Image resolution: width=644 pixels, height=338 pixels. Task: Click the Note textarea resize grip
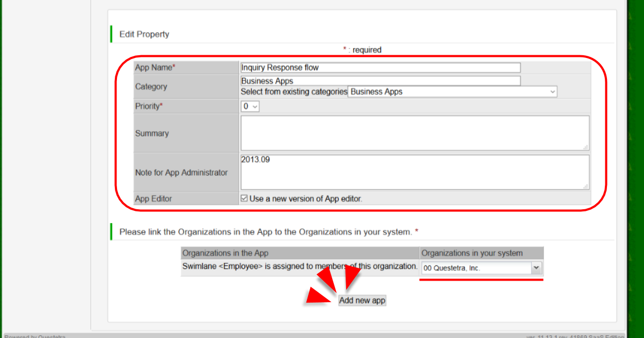(585, 186)
